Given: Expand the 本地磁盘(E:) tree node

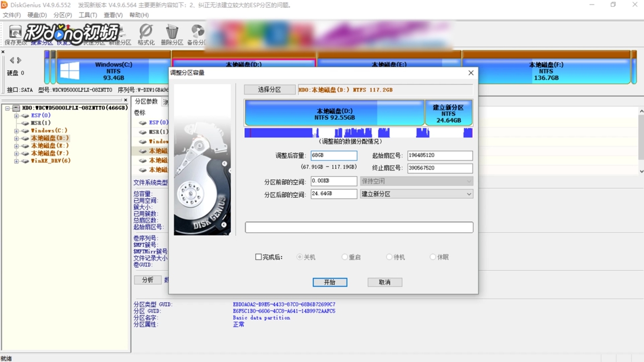Looking at the screenshot, I should pos(17,146).
